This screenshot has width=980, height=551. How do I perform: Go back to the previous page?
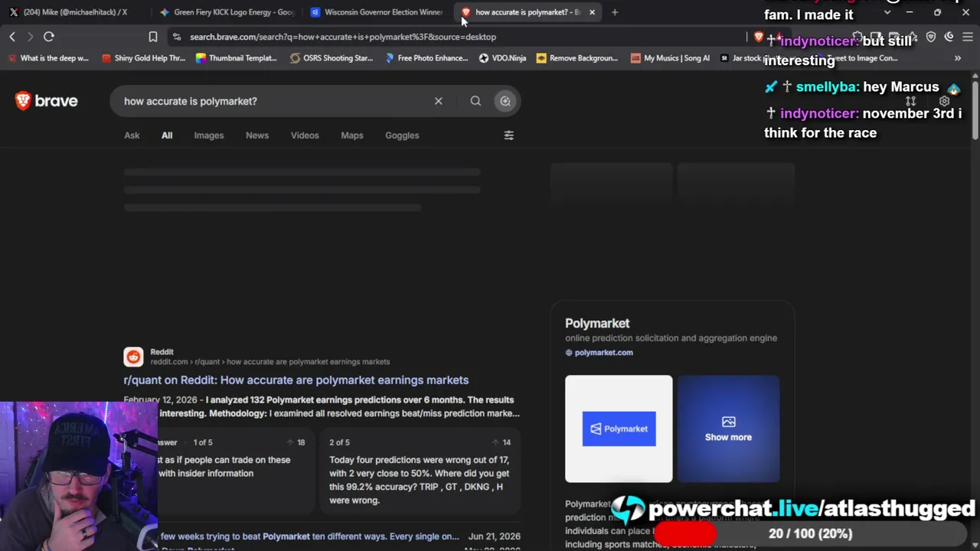[12, 37]
